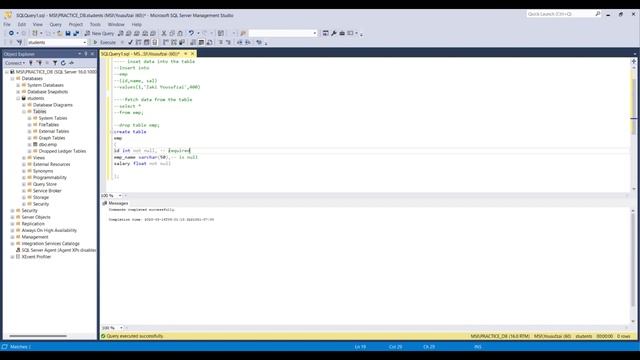
Task: Click Object Explorer refresh icon
Action: 63,63
